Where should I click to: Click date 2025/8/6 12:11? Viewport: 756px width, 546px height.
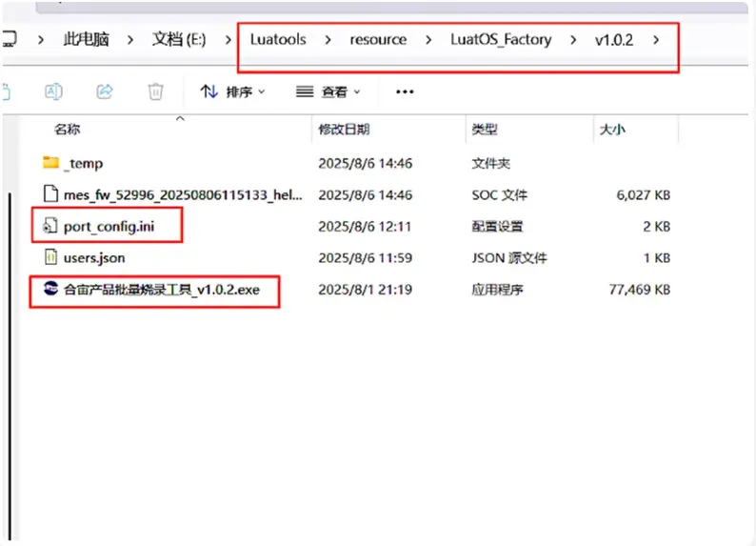click(365, 226)
